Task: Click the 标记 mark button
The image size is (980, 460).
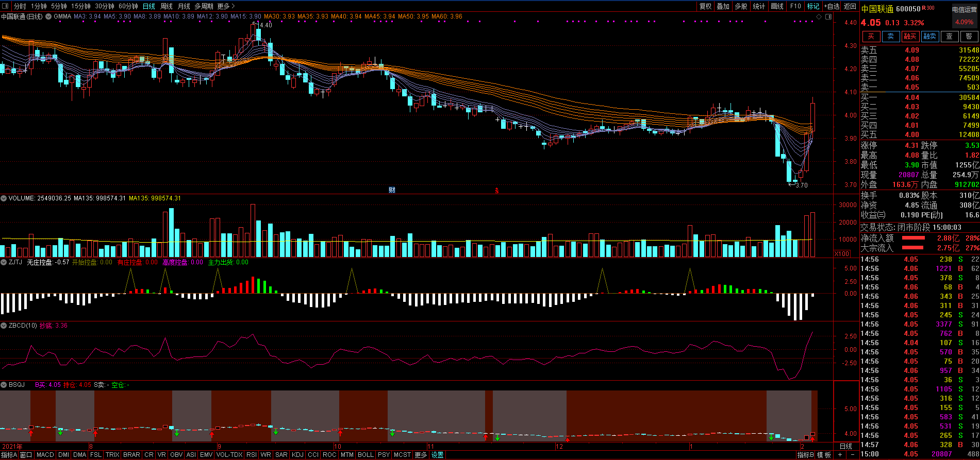Action: (x=813, y=6)
